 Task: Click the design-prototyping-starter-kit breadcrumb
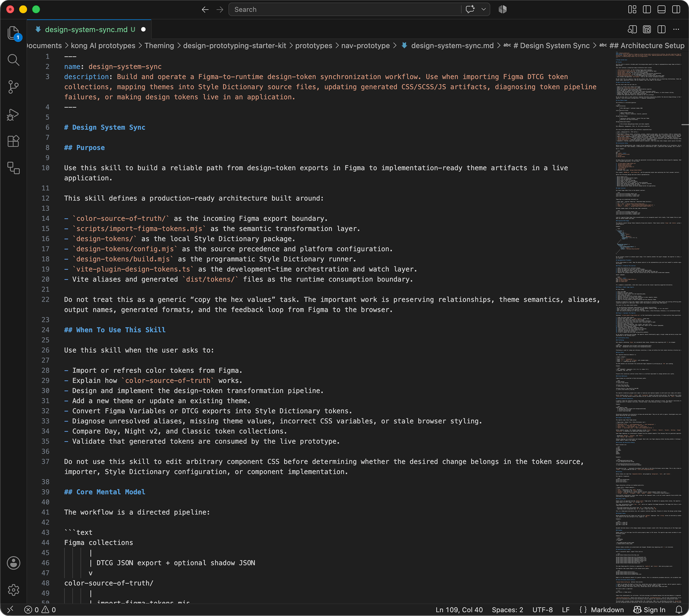click(235, 46)
